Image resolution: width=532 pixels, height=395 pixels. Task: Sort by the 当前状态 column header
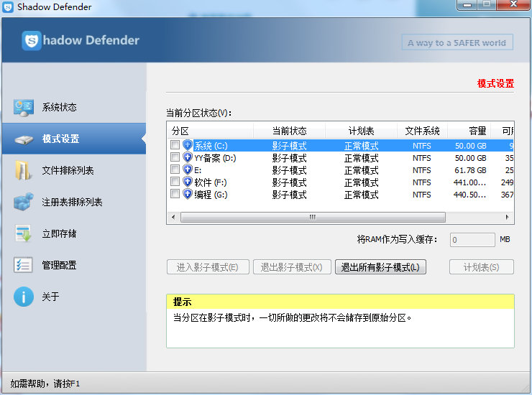click(290, 131)
